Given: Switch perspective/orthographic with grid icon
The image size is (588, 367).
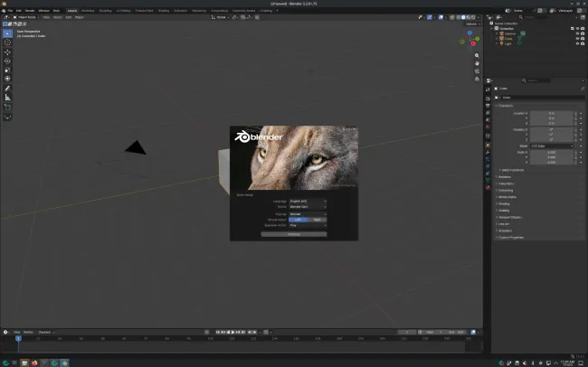Looking at the screenshot, I should tap(477, 80).
